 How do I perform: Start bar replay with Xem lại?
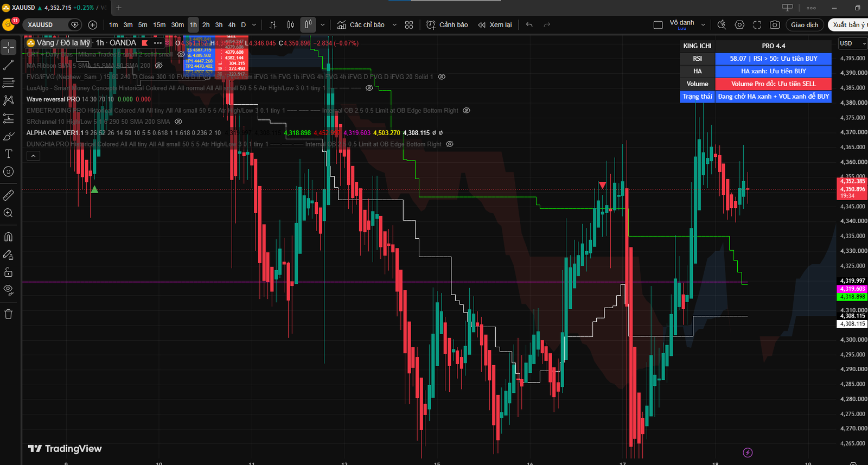[x=495, y=25]
